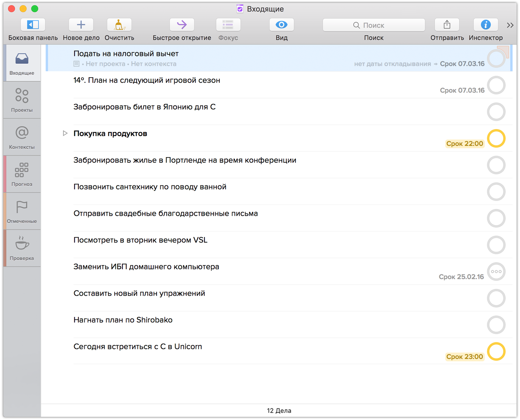Select Отправить свадебные благодарственные письма
This screenshot has width=520, height=420.
pyautogui.click(x=166, y=213)
